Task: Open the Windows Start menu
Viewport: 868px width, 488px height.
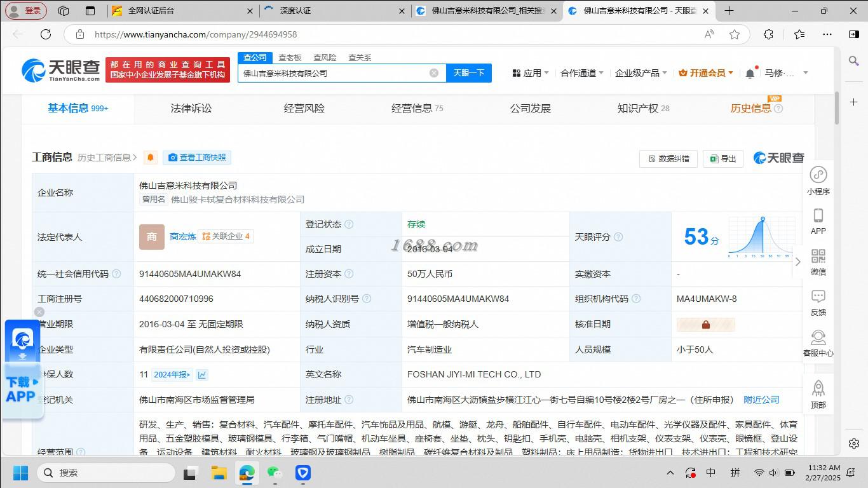Action: (21, 473)
